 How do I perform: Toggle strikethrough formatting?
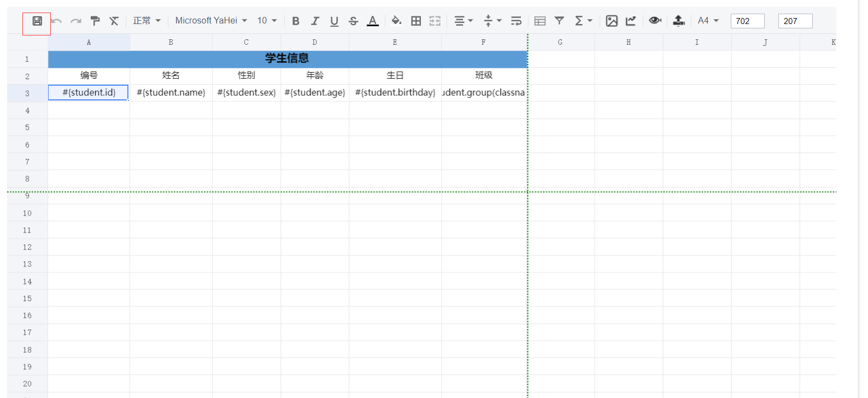tap(353, 21)
